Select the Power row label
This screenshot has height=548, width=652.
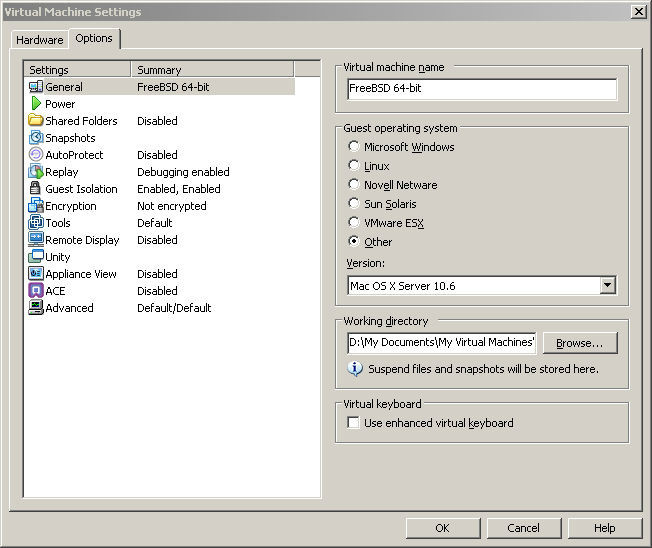coord(60,104)
